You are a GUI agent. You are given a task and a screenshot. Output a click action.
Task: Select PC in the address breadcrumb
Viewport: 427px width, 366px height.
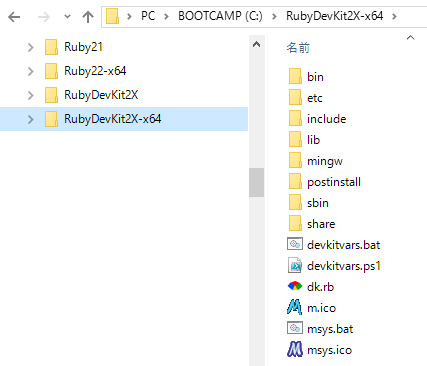point(148,16)
